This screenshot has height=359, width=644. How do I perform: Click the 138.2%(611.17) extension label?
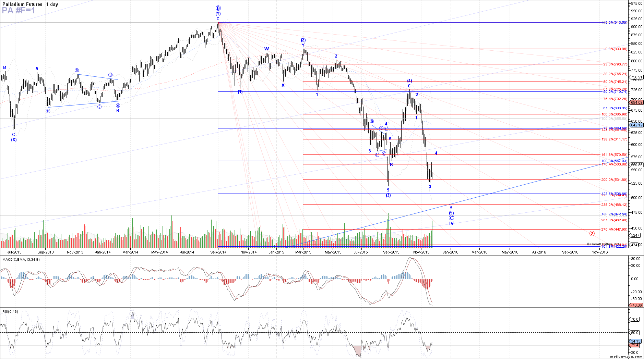point(615,139)
